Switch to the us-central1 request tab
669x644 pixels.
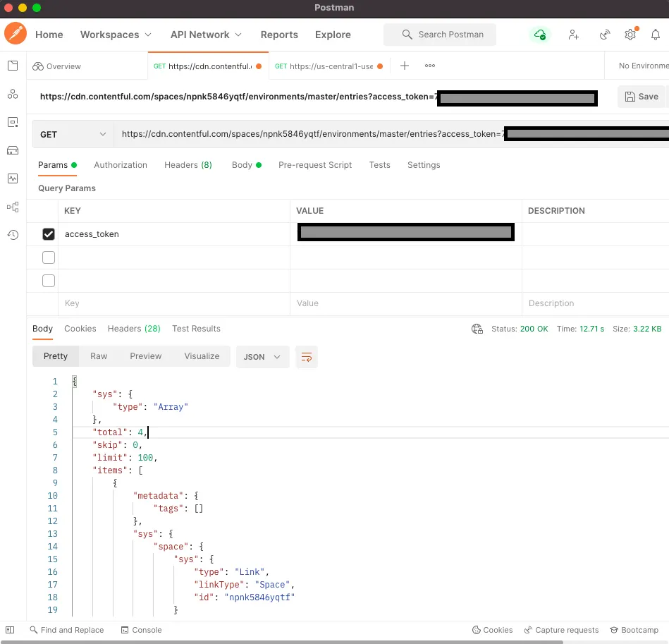click(x=329, y=66)
